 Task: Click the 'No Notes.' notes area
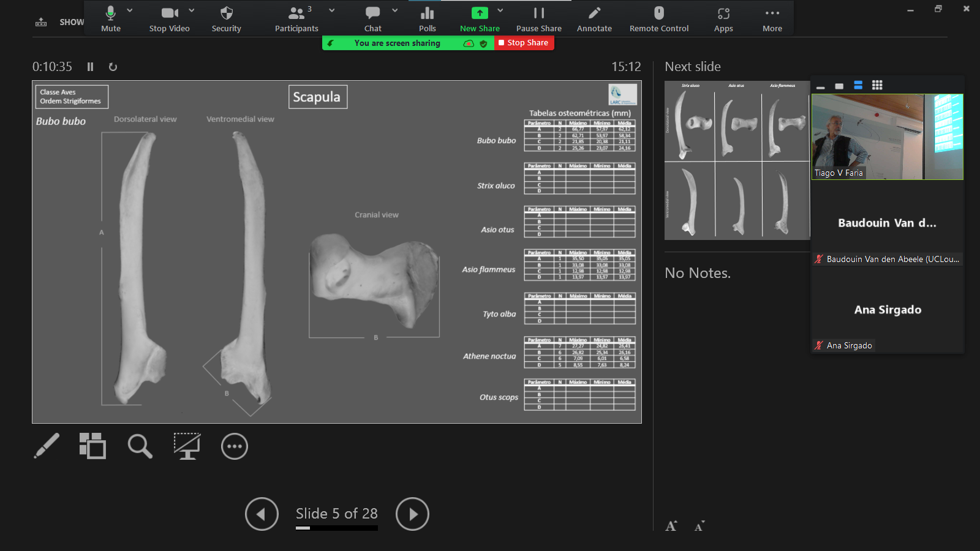click(698, 273)
